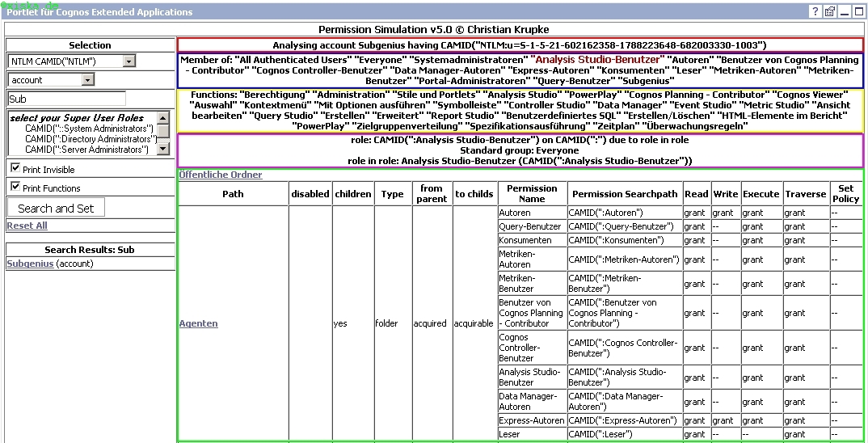Click the Execute "--" cell in Leser row
Image resolution: width=868 pixels, height=443 pixels.
tap(761, 434)
